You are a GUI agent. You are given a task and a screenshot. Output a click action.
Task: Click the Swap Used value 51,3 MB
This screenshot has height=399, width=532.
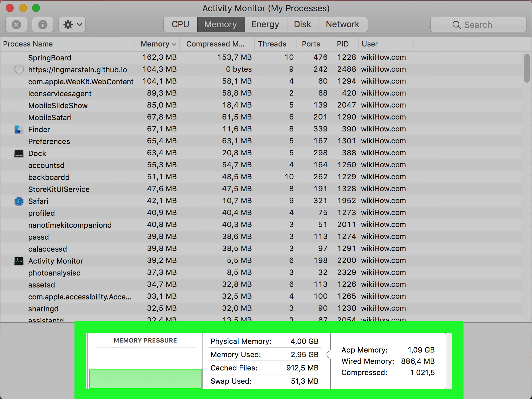tap(305, 381)
